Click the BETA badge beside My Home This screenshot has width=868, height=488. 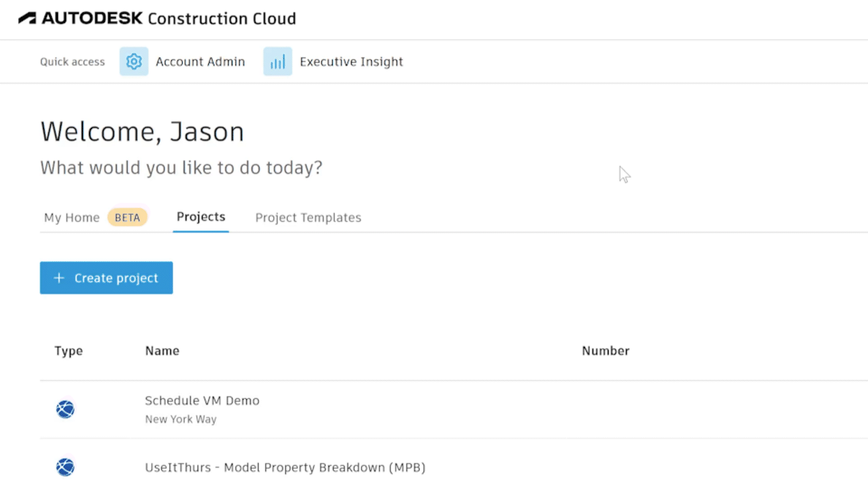pos(127,217)
